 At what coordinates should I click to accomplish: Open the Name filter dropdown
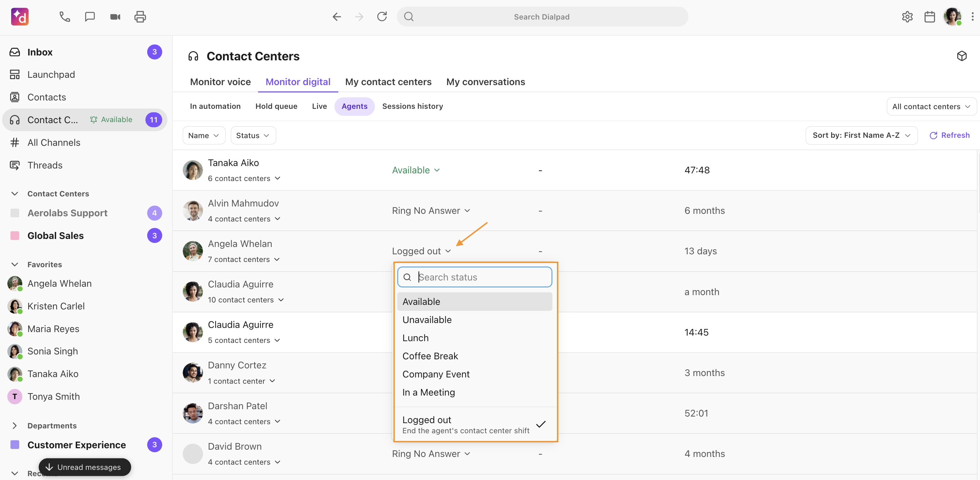(204, 135)
